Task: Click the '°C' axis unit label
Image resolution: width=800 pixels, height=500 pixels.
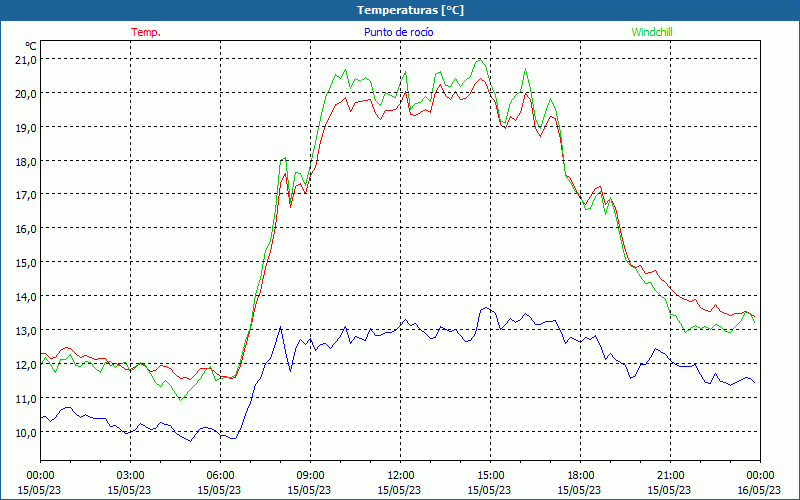Action: pos(31,46)
